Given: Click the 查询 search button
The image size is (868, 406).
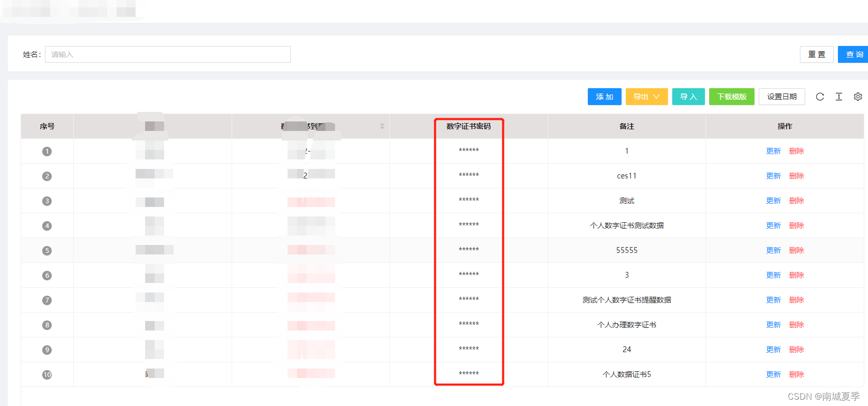Looking at the screenshot, I should click(x=854, y=54).
